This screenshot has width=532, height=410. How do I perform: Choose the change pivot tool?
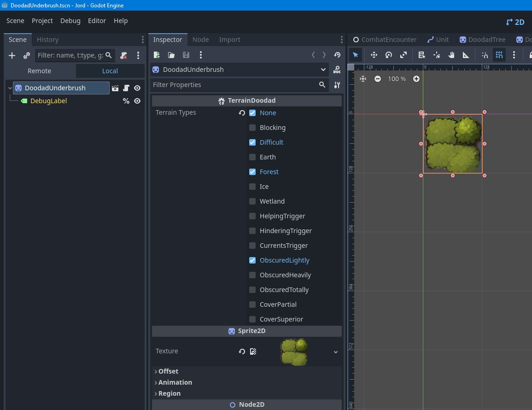coord(437,55)
